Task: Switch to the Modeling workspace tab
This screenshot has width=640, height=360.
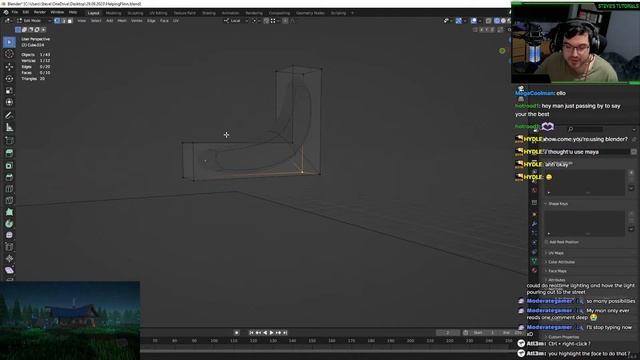Action: 113,13
